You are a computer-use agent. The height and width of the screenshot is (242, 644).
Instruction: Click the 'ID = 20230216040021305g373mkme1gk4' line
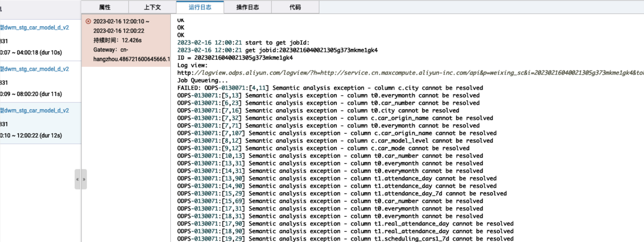[x=235, y=58]
